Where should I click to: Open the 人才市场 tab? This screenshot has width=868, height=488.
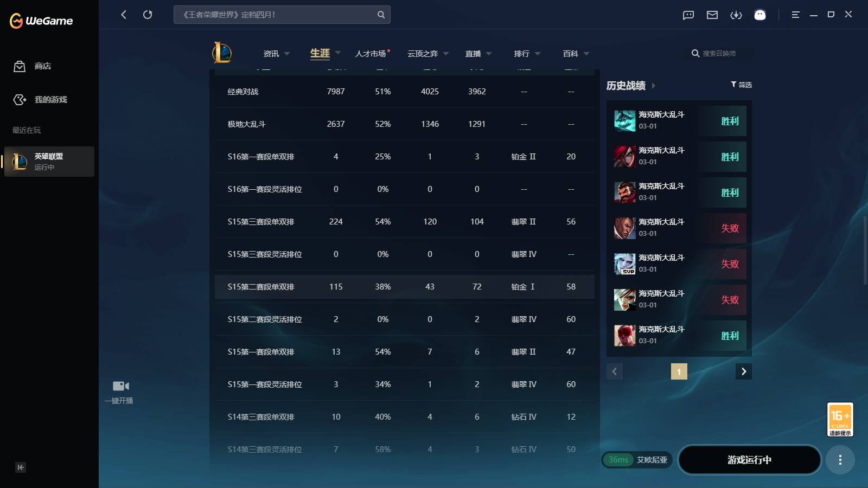point(372,54)
